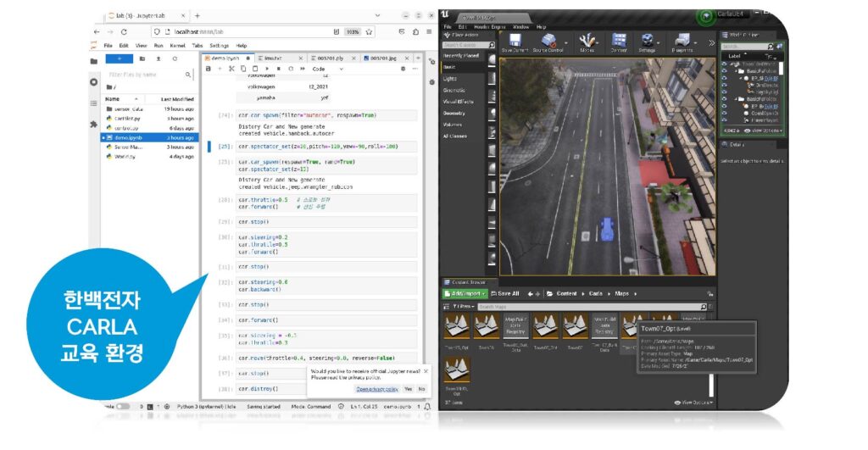This screenshot has height=450, width=868.
Task: Reload the browser page
Action: (x=124, y=32)
